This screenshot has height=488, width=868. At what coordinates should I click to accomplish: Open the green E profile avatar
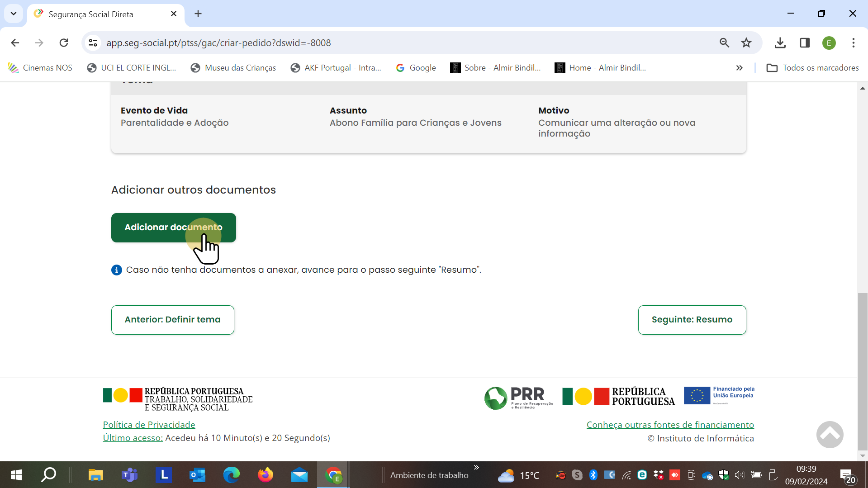(x=829, y=43)
